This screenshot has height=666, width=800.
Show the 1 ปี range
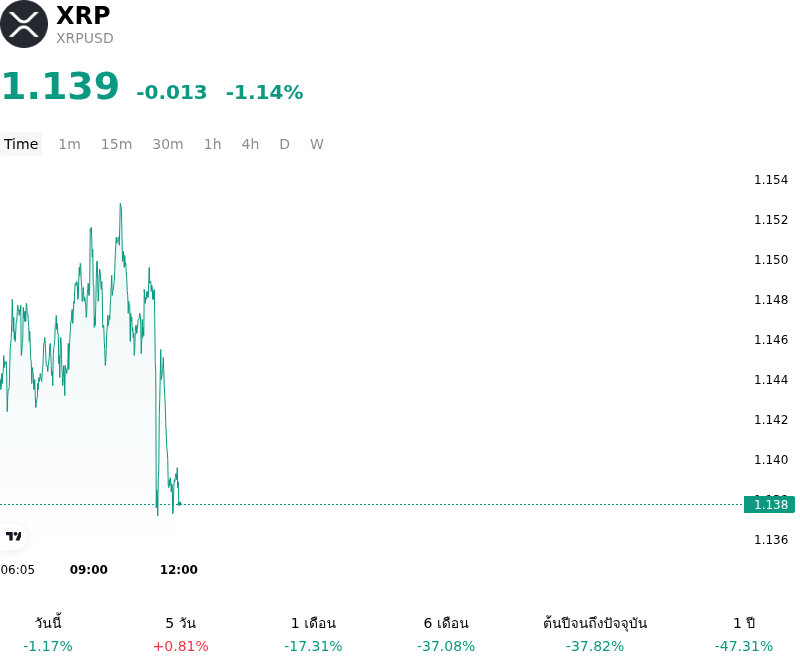pos(744,634)
